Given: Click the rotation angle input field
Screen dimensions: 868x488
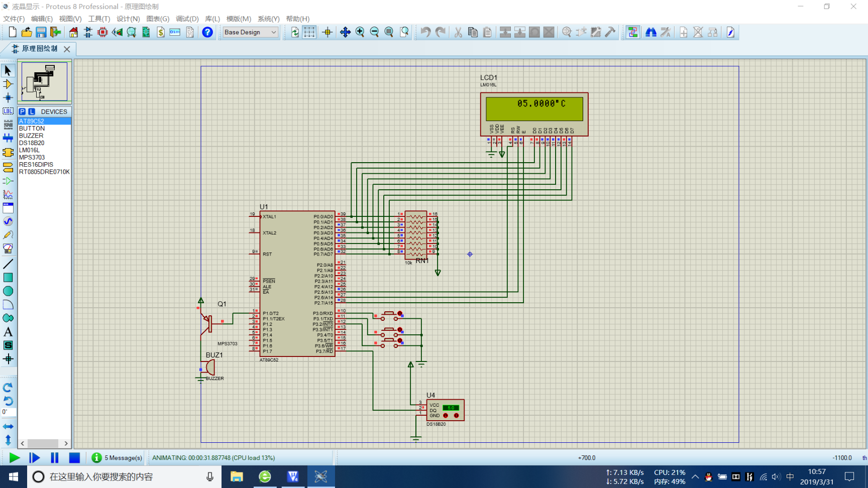Looking at the screenshot, I should (9, 412).
